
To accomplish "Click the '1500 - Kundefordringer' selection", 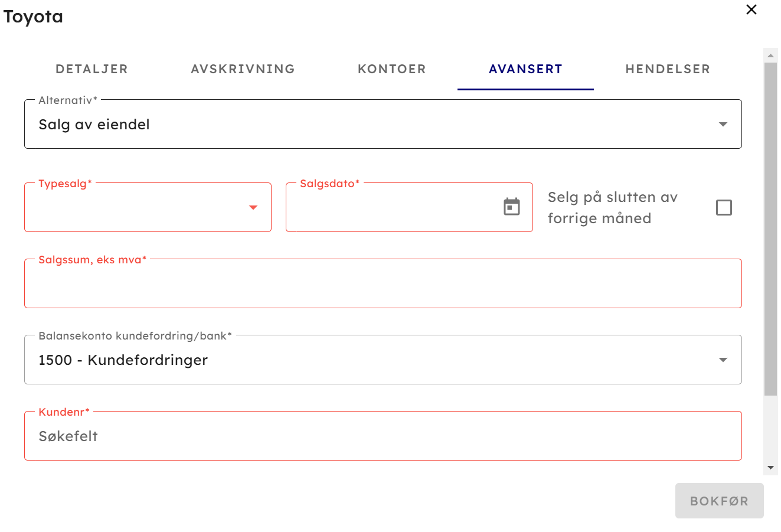I will click(x=123, y=360).
